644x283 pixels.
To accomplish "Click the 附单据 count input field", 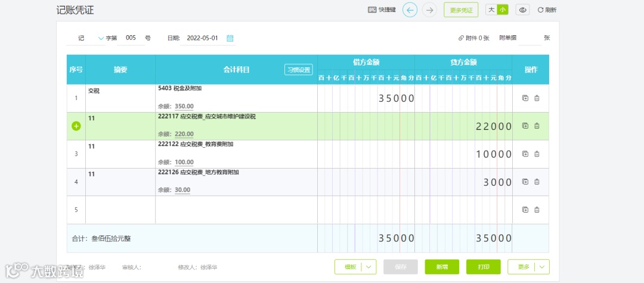I will (530, 38).
